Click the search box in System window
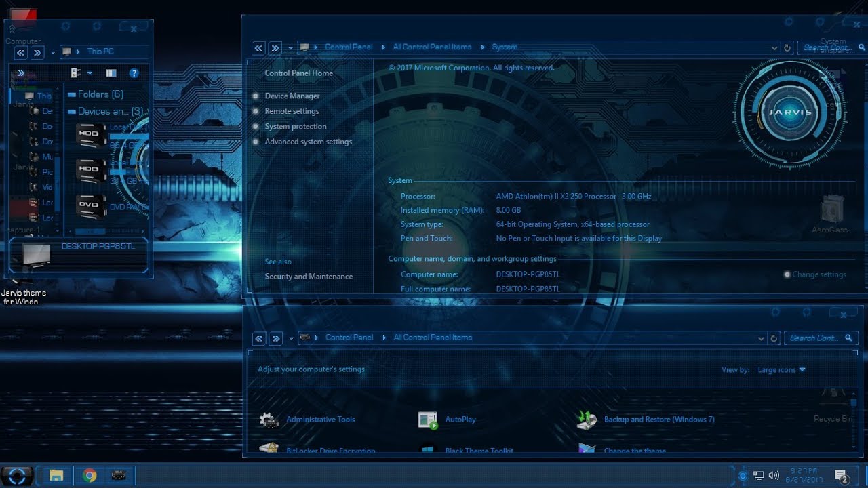Image resolution: width=868 pixels, height=488 pixels. 832,48
